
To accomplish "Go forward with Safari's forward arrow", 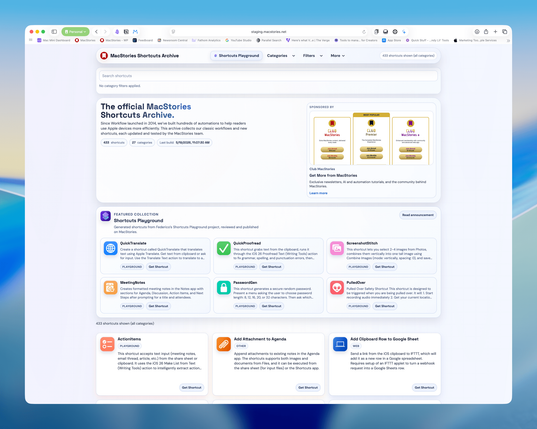I will tap(105, 31).
